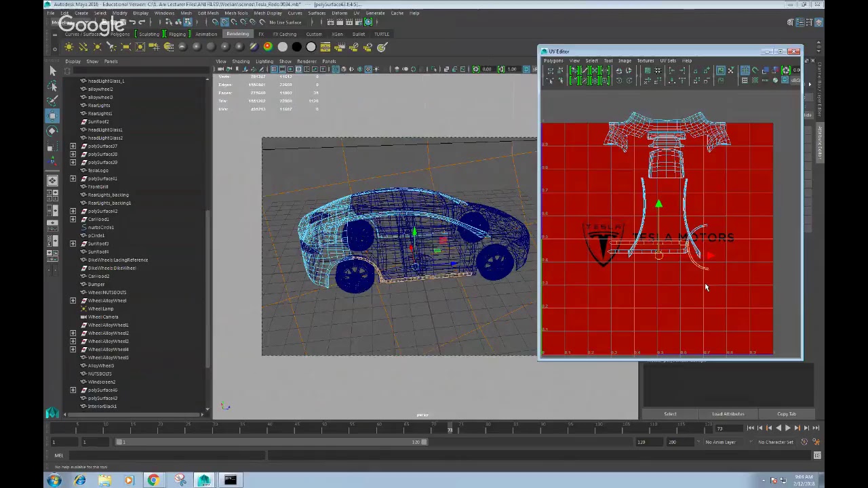Activate the Move tool in toolbox
The height and width of the screenshot is (488, 868).
click(x=52, y=115)
